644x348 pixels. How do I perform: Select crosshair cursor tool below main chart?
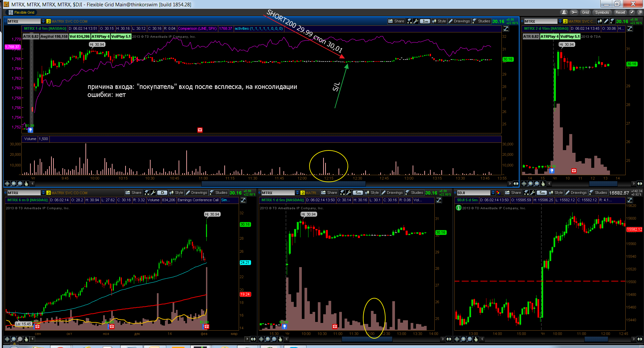pos(7,184)
